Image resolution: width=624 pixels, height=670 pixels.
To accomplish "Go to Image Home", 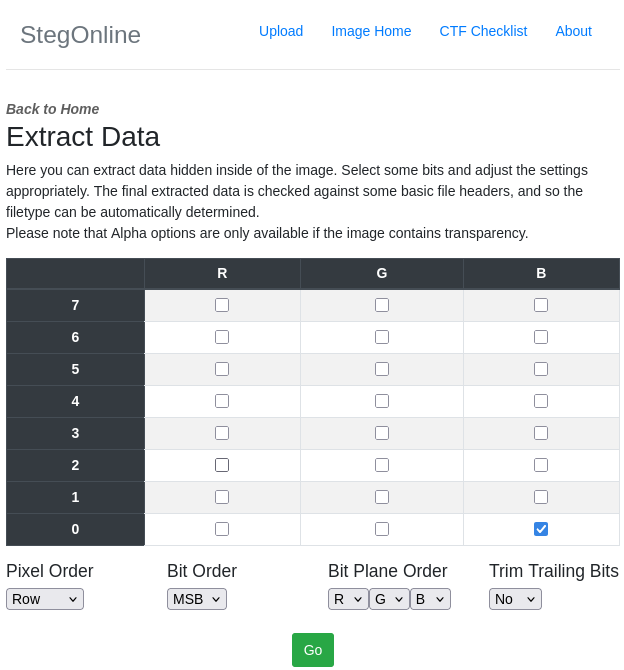I will (x=371, y=31).
